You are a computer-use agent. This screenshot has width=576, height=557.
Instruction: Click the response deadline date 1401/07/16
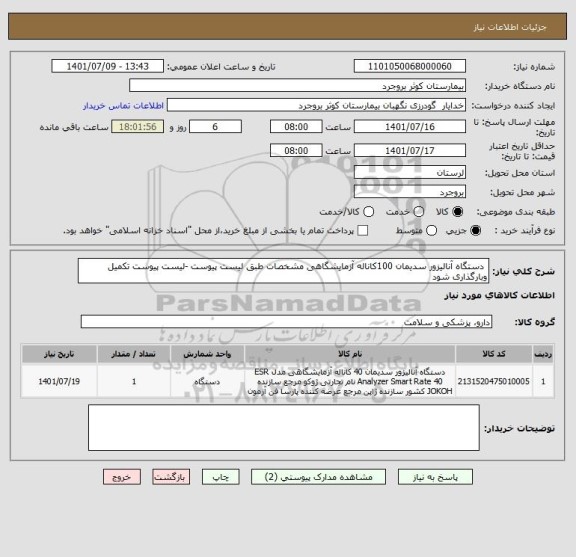click(x=410, y=127)
